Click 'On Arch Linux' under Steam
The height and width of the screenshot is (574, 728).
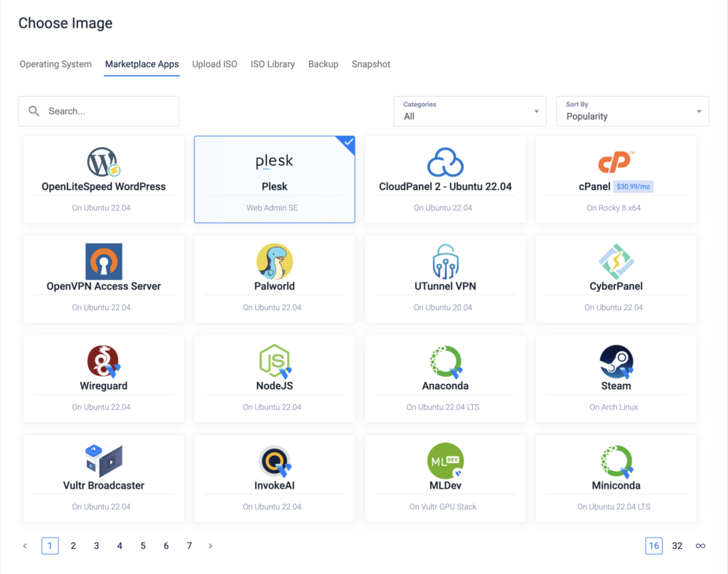[x=614, y=408]
